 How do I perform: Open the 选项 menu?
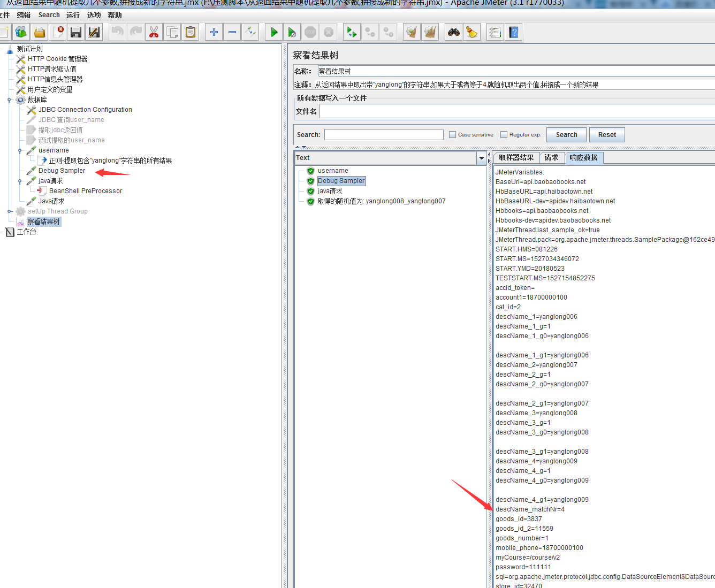click(x=94, y=15)
